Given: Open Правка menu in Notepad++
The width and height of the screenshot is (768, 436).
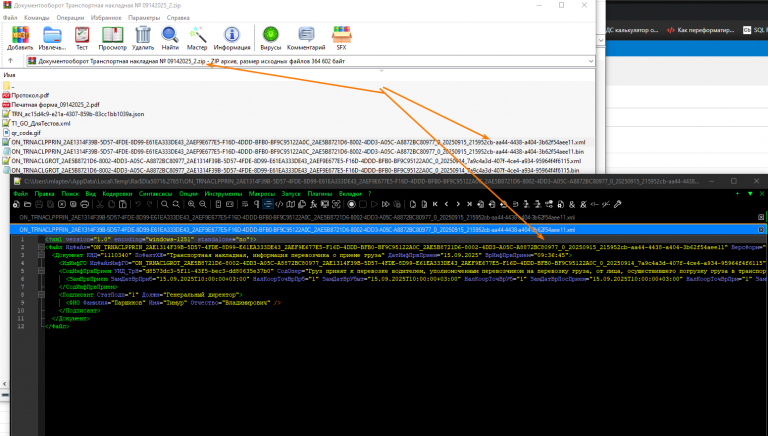Looking at the screenshot, I should click(x=45, y=194).
